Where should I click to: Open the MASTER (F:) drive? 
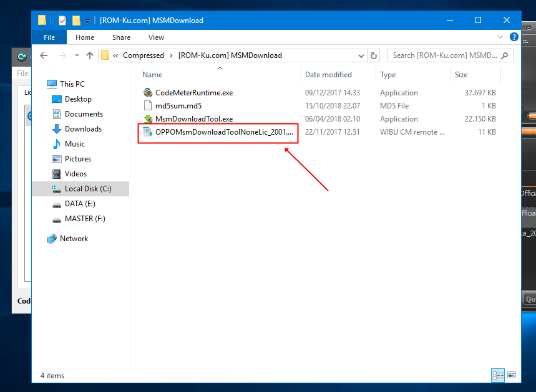click(x=85, y=219)
